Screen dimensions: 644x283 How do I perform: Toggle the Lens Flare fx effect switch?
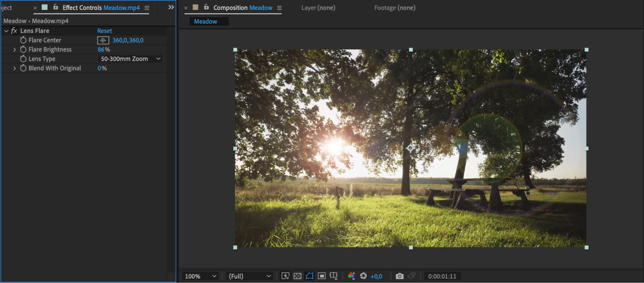click(14, 31)
